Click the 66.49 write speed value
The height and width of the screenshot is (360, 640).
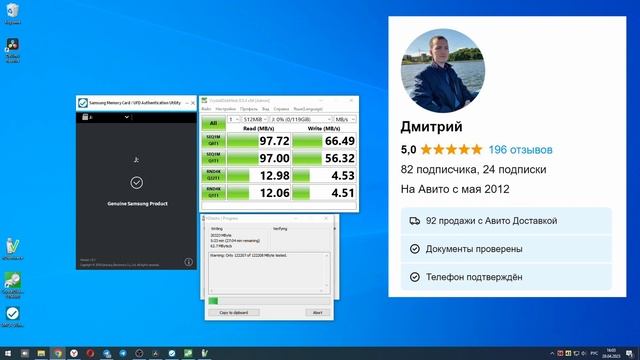(340, 141)
